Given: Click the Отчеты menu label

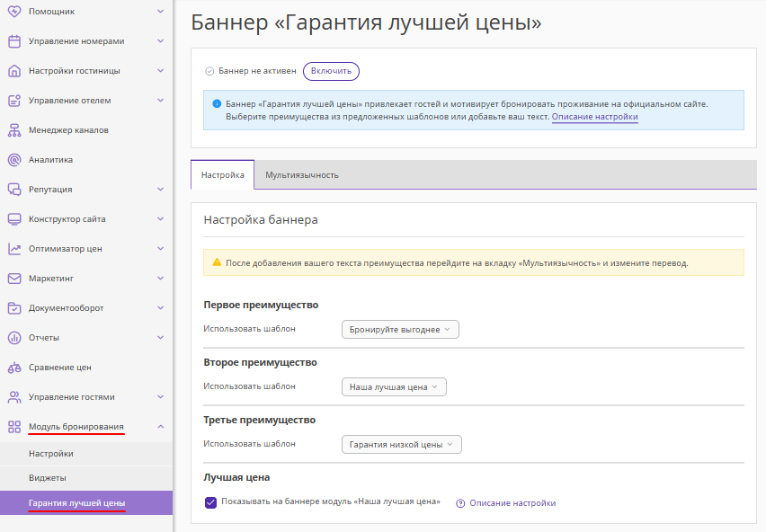Looking at the screenshot, I should (x=44, y=338).
